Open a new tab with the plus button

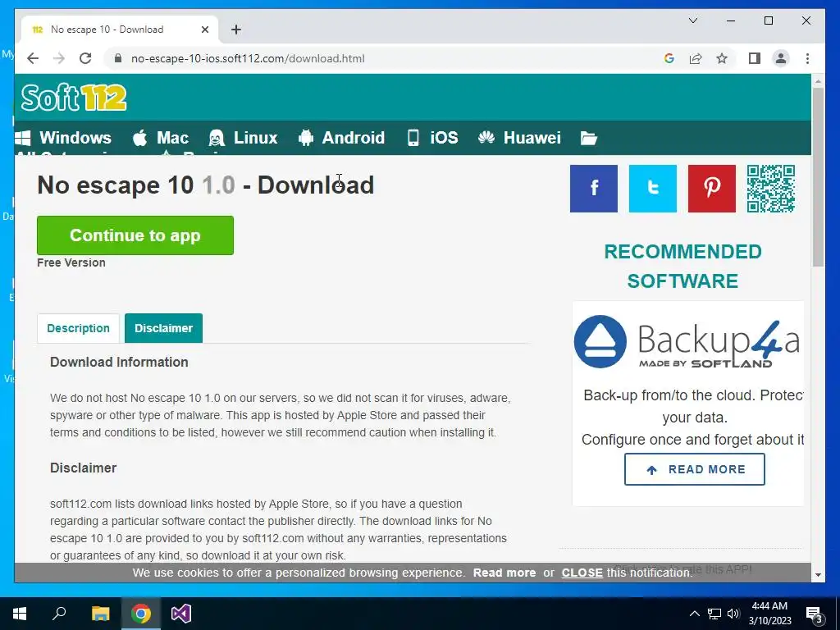(x=236, y=30)
